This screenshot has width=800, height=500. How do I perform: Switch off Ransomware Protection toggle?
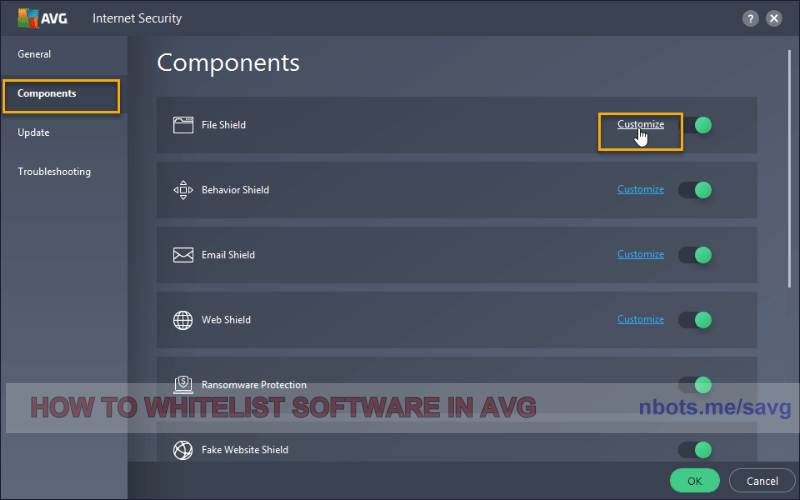tap(695, 385)
